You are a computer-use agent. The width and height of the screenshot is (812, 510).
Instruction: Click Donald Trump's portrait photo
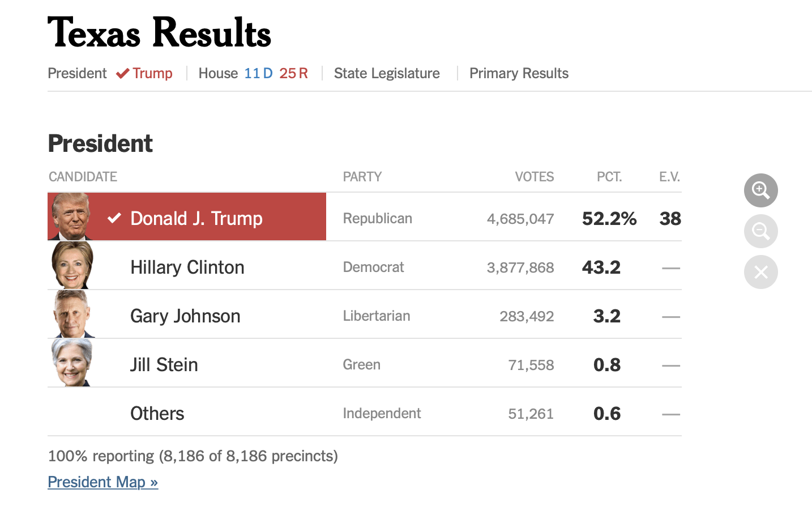[x=71, y=216]
